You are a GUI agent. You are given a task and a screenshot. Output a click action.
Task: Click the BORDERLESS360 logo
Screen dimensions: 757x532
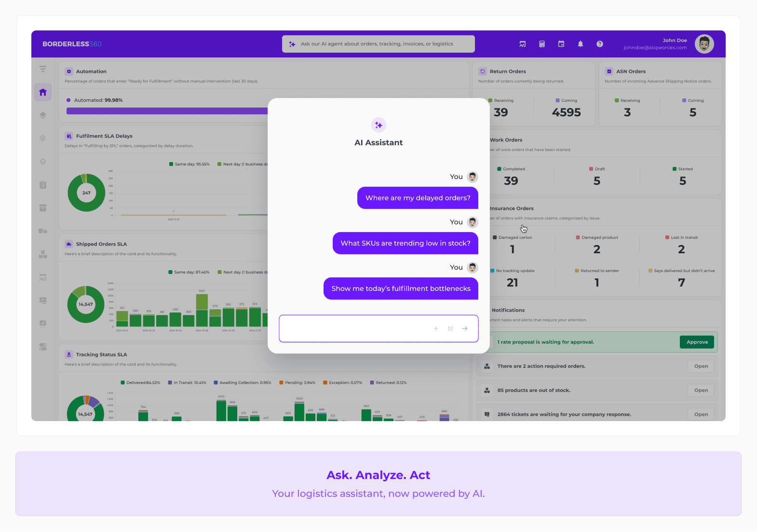(72, 44)
